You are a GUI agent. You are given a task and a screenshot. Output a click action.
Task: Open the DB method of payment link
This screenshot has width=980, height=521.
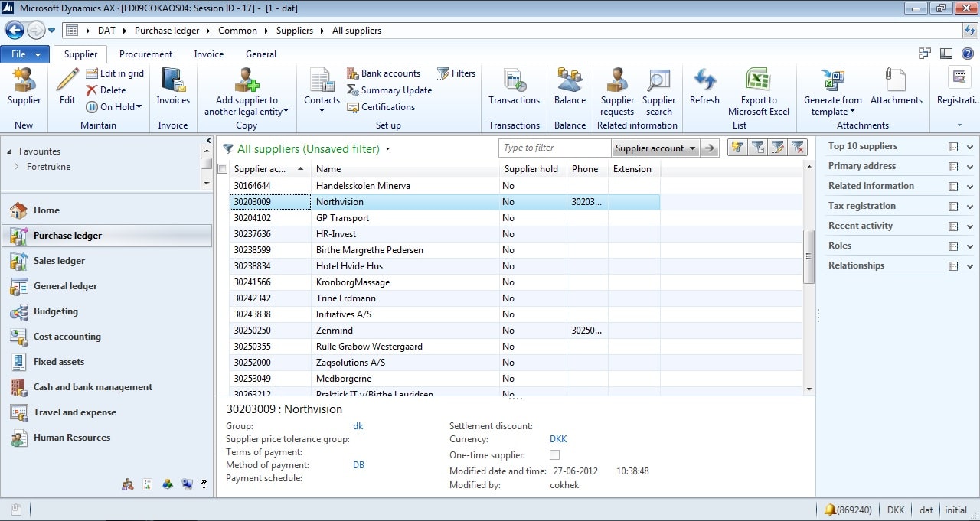coord(358,465)
